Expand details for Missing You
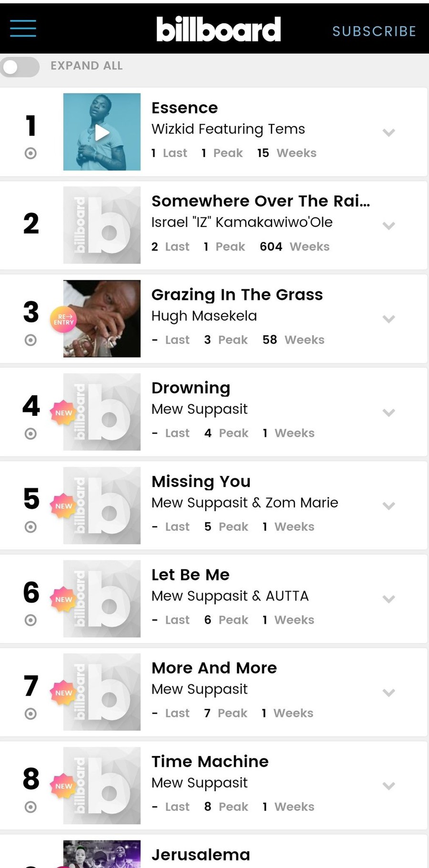Screen dimensions: 429x868 pos(389,506)
